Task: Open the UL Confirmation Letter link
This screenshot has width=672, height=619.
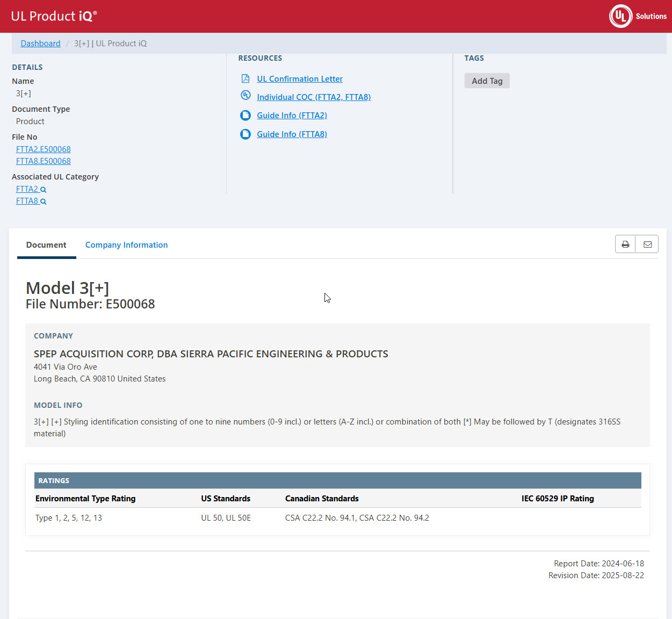Action: click(300, 79)
